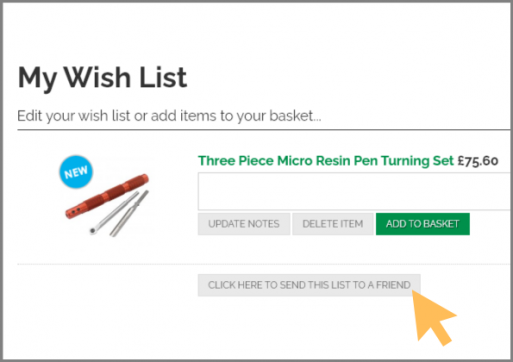Click the 'Edit your wish list' subtitle text
The width and height of the screenshot is (513, 362).
(169, 116)
